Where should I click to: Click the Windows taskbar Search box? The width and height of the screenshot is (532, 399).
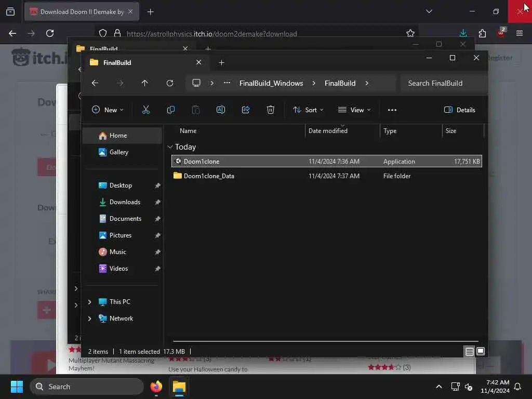(x=87, y=387)
